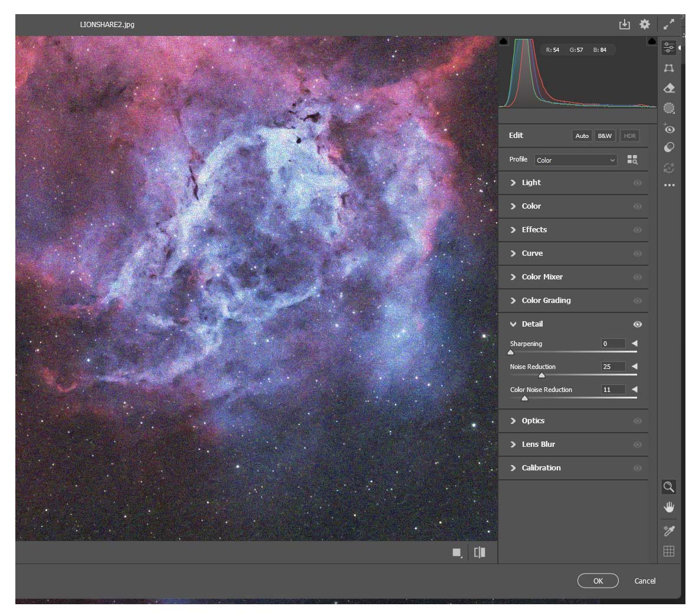699x616 pixels.
Task: Open Camera Raw preferences gear
Action: tap(645, 24)
